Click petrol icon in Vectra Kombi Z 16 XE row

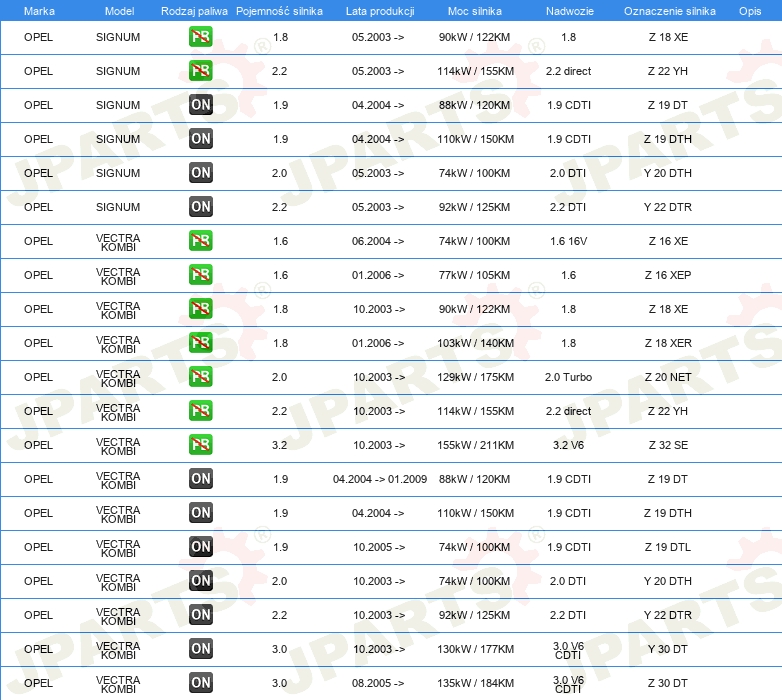pyautogui.click(x=200, y=241)
